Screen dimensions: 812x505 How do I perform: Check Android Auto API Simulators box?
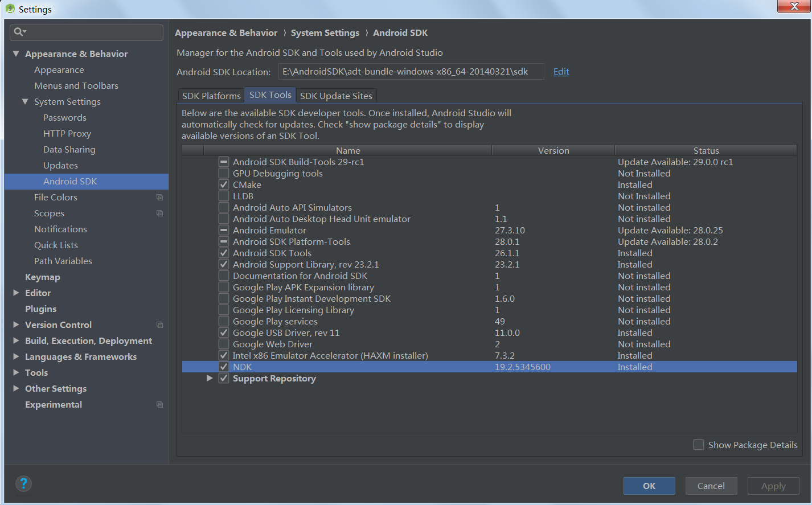click(x=224, y=208)
